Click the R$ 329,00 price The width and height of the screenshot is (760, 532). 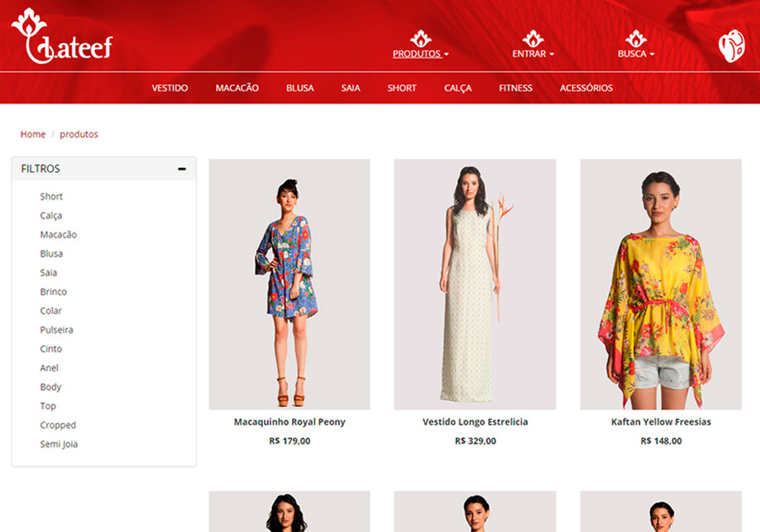point(475,441)
